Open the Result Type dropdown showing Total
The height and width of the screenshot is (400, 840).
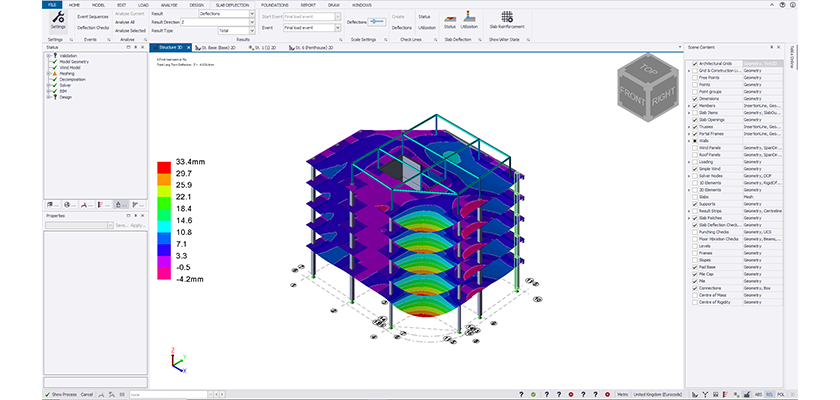tap(236, 31)
